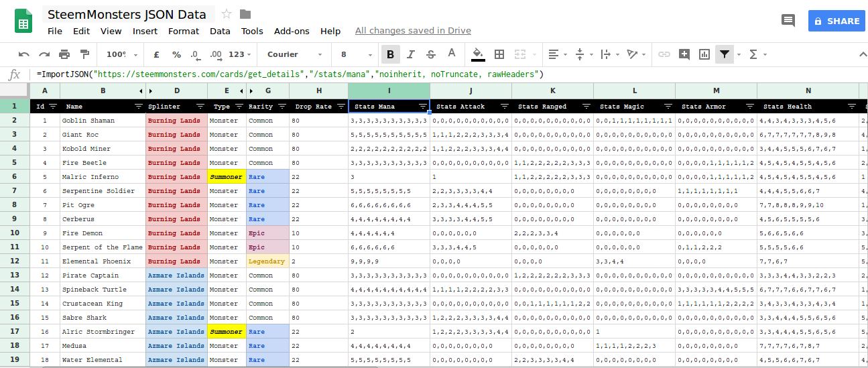Image resolution: width=868 pixels, height=368 pixels.
Task: Insert a comment from toolbar
Action: 684,54
